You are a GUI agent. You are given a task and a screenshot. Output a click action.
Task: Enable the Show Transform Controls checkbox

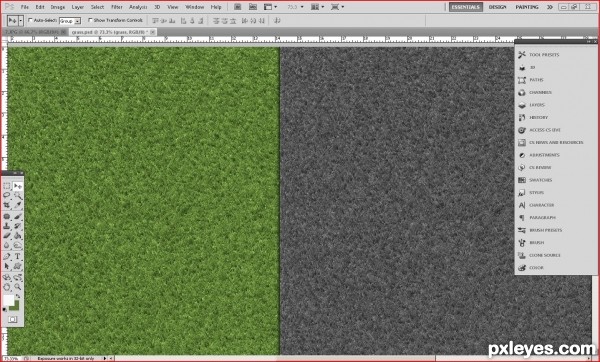90,20
